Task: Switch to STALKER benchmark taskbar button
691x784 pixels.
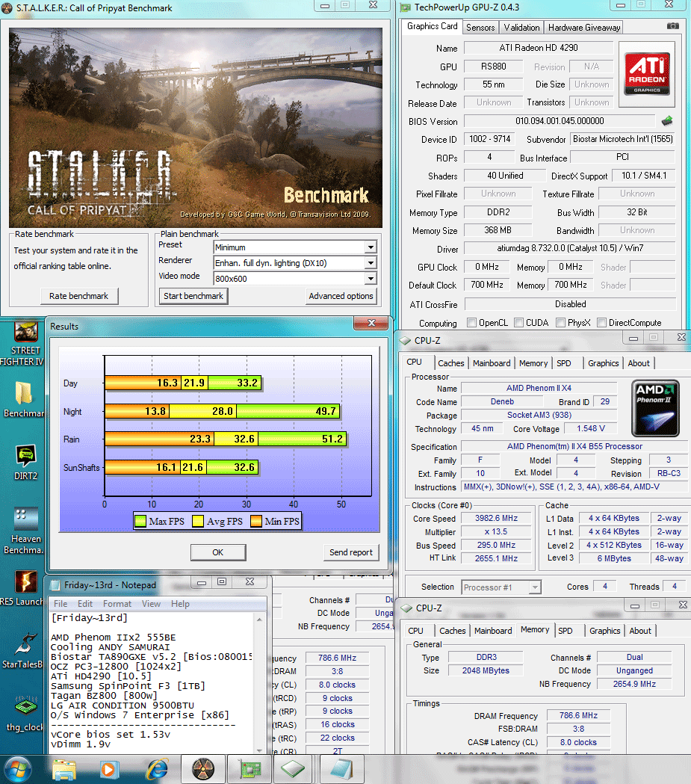Action: pyautogui.click(x=203, y=770)
